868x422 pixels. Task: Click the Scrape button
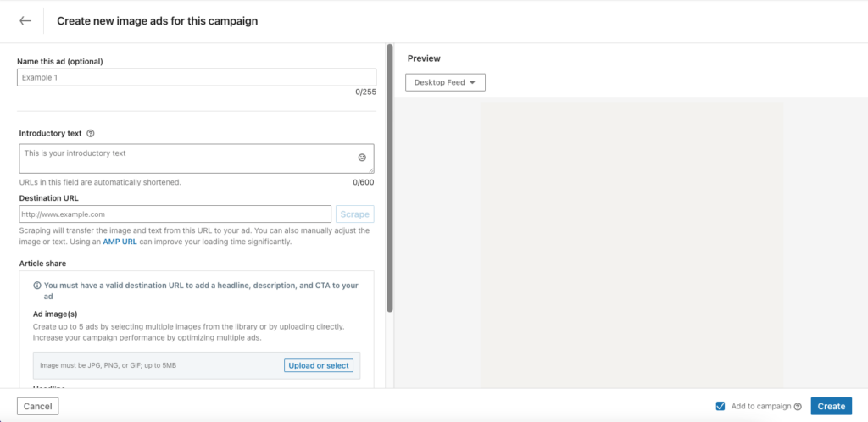pos(355,214)
